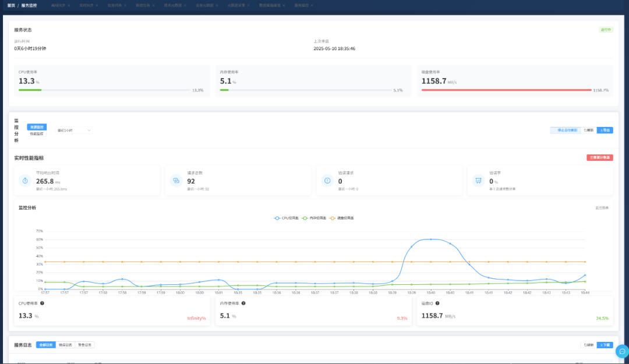Click the memory usage help icon
The width and height of the screenshot is (629, 364).
click(243, 303)
